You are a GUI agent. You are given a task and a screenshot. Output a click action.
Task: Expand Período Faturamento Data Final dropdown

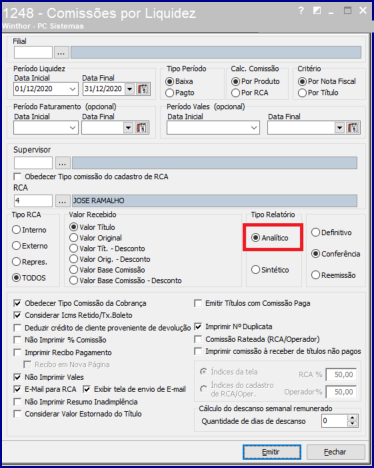click(128, 128)
